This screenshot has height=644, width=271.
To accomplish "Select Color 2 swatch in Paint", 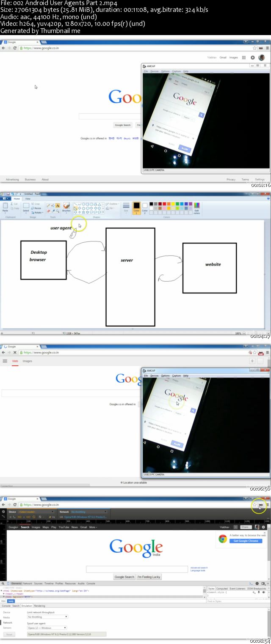I will pyautogui.click(x=145, y=208).
